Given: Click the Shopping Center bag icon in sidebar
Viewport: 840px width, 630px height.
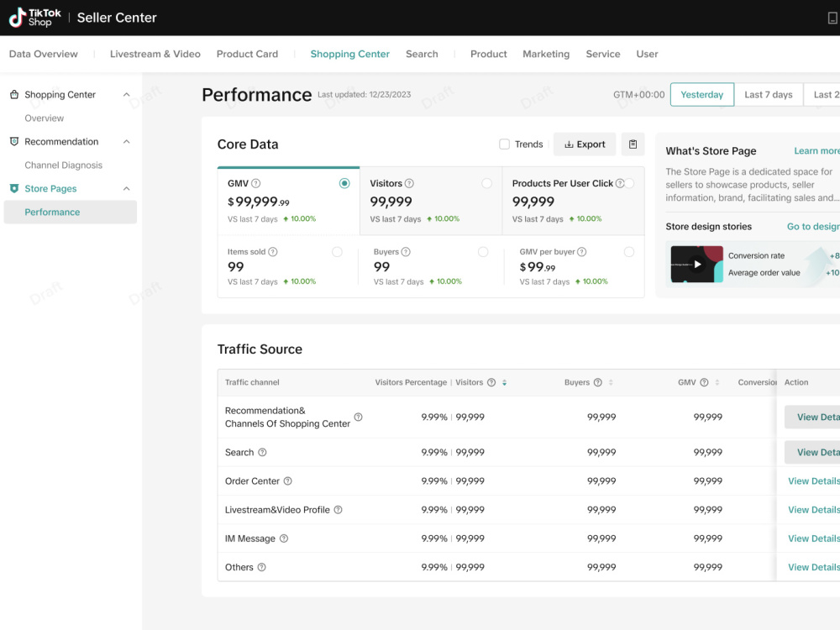Looking at the screenshot, I should pos(14,95).
